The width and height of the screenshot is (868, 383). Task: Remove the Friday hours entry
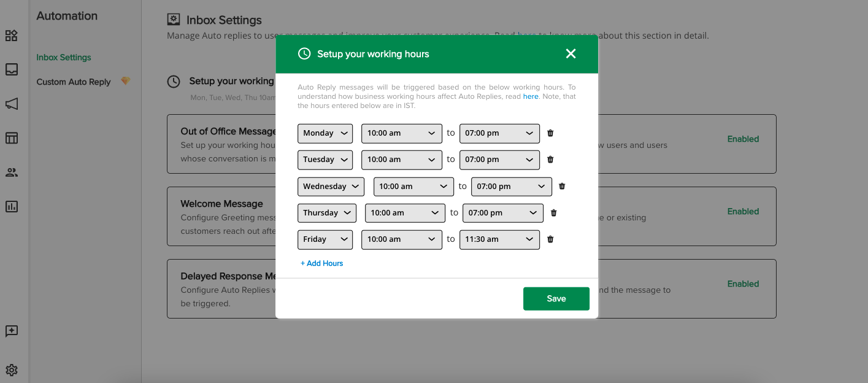pyautogui.click(x=550, y=239)
